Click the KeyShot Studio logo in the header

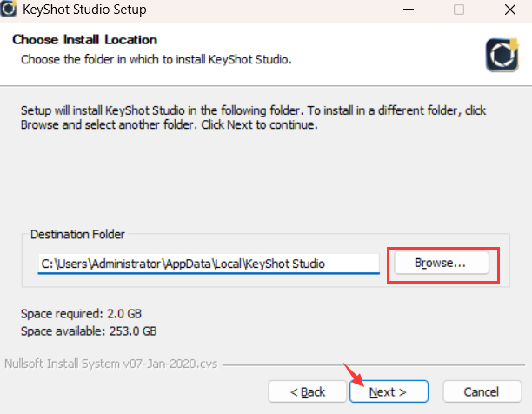502,54
